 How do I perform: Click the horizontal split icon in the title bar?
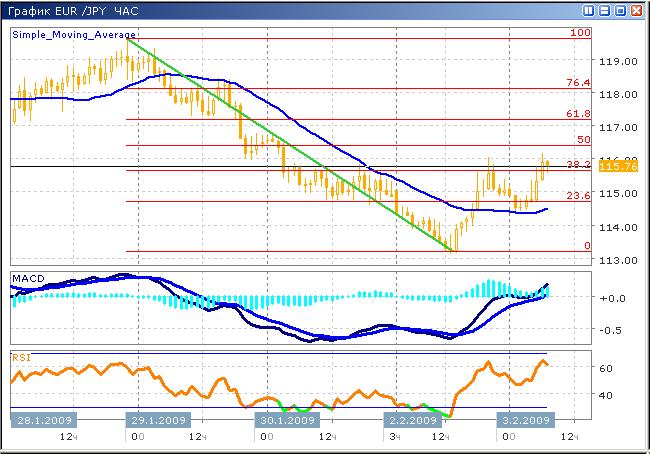tap(606, 10)
